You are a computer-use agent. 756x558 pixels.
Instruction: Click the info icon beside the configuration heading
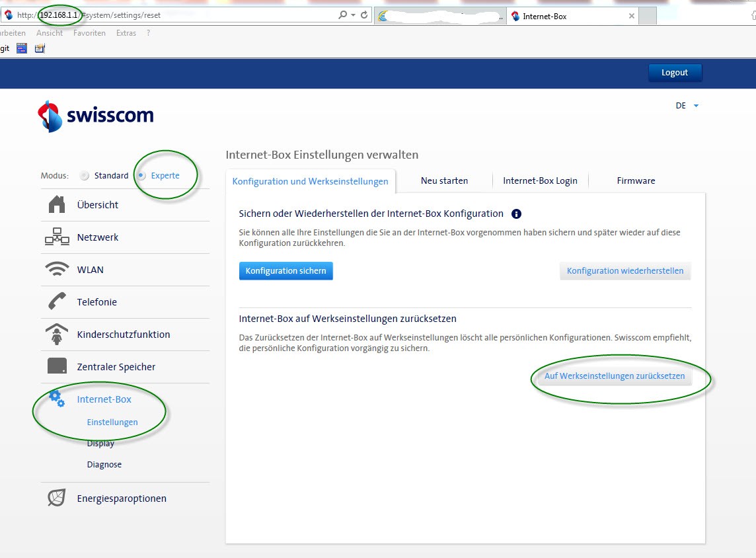[x=517, y=214]
